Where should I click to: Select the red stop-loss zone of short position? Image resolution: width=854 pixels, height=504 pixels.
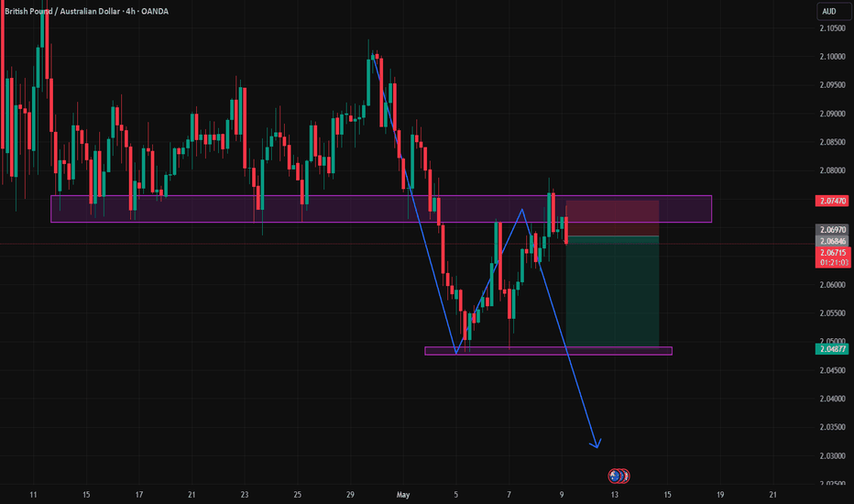[x=613, y=218]
